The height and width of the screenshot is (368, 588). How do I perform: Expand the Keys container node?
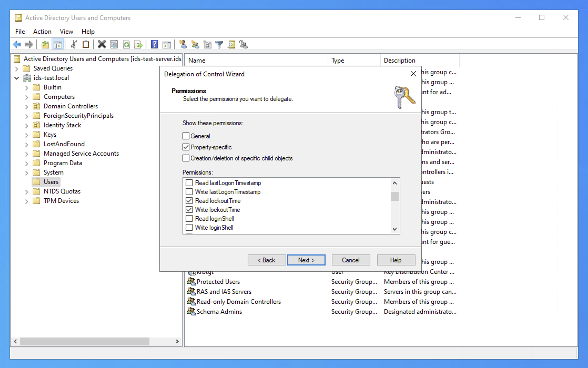[27, 135]
